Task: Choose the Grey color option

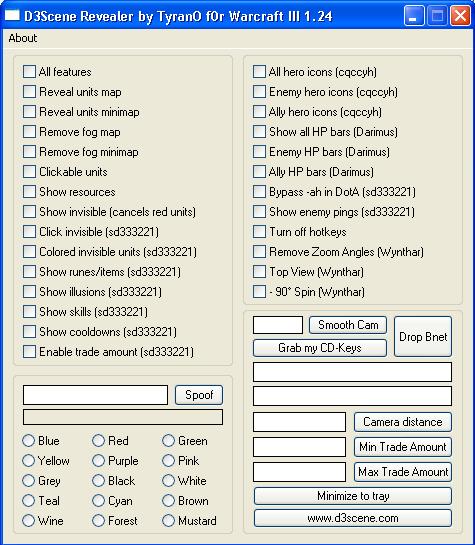Action: (28, 481)
